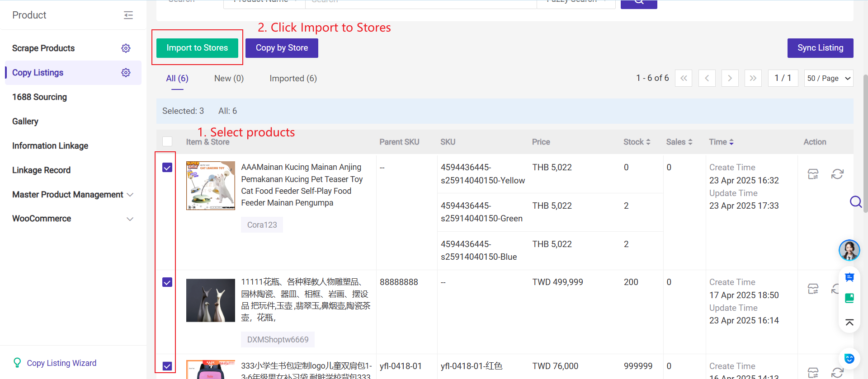Uncheck the 11111花瓶 product checkbox
The width and height of the screenshot is (868, 379).
(x=167, y=282)
